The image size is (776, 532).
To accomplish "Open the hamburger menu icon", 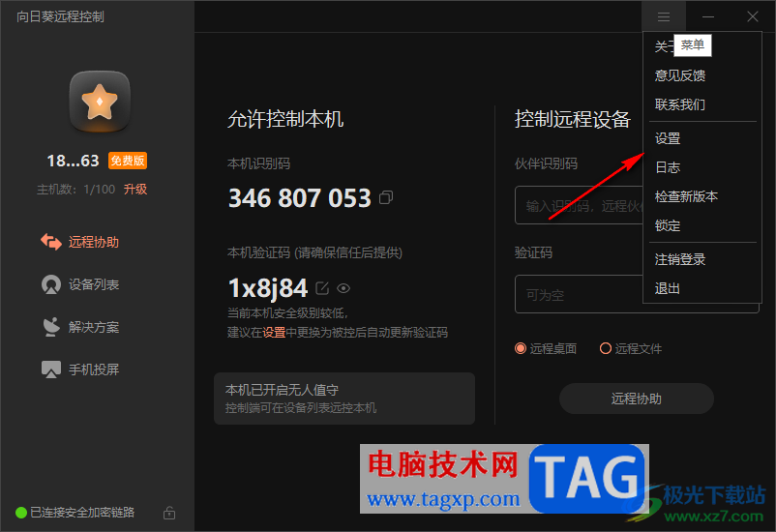I will [663, 16].
